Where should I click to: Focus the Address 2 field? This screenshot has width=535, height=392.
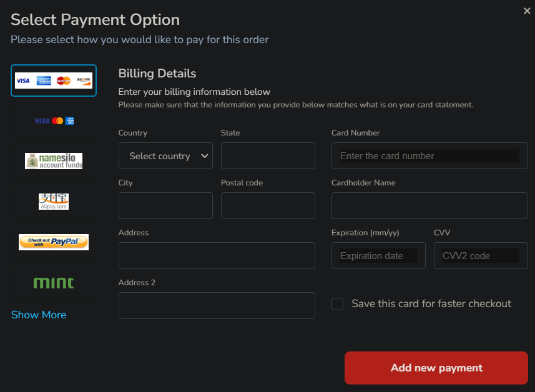point(217,306)
